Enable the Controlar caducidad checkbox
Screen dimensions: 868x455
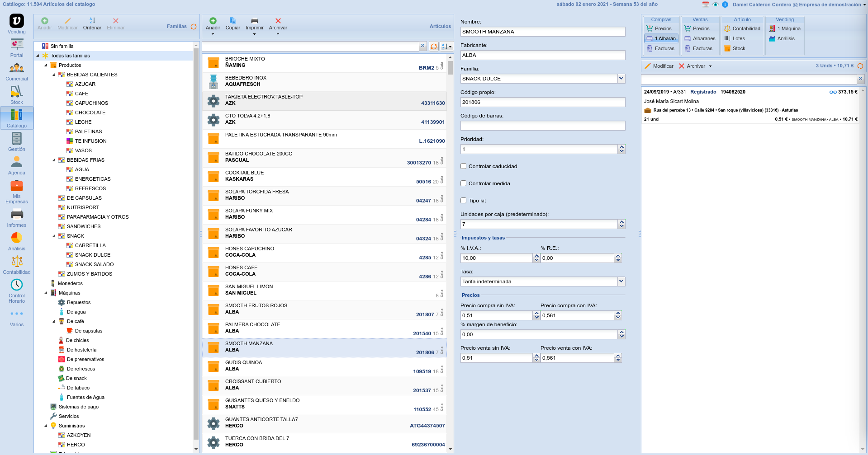pos(464,166)
